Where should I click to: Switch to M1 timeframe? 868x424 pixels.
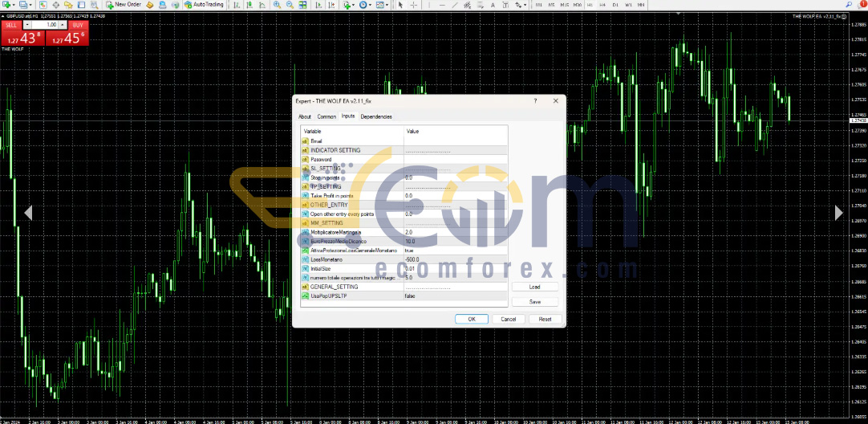[x=538, y=5]
